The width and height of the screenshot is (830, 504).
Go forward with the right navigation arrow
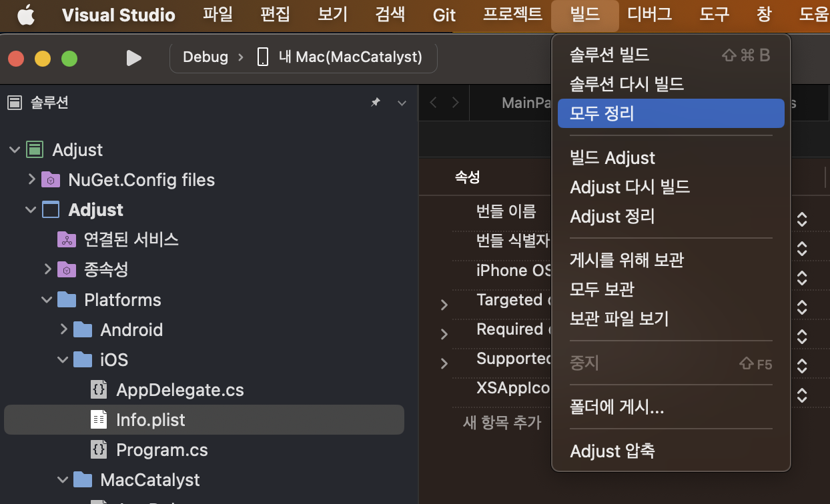pos(455,103)
